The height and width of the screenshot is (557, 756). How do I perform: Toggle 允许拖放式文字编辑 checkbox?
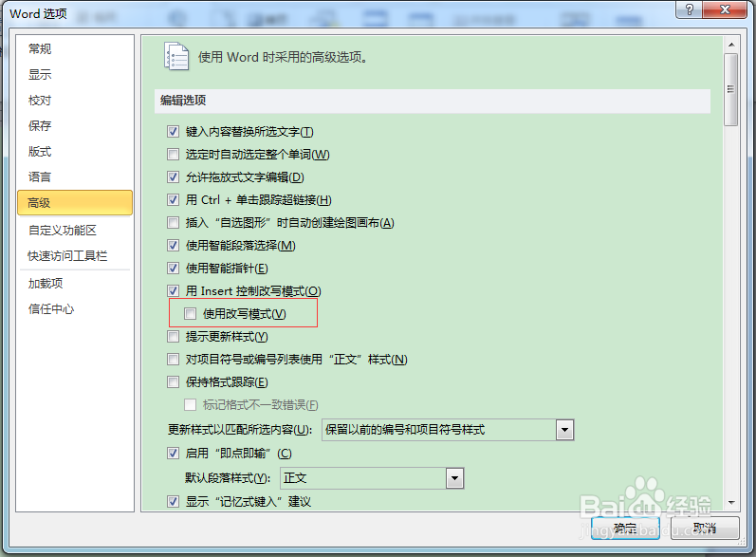(173, 177)
